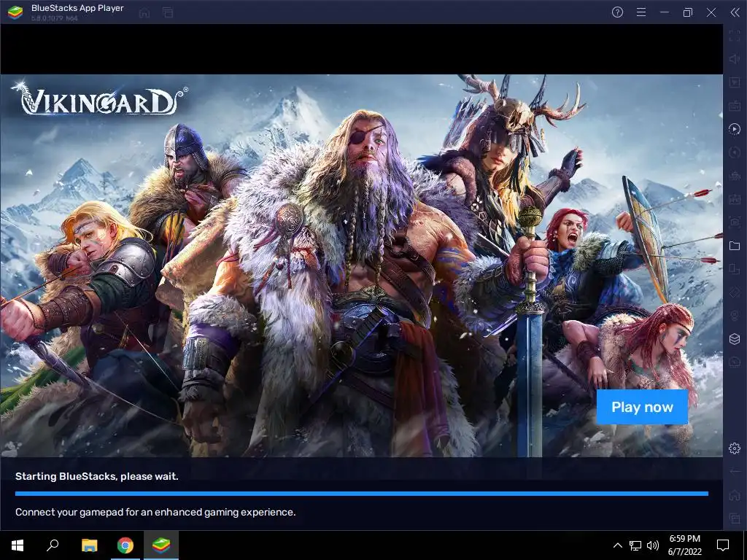Viewport: 747px width, 560px height.
Task: Click the system tray volume icon
Action: 653,545
